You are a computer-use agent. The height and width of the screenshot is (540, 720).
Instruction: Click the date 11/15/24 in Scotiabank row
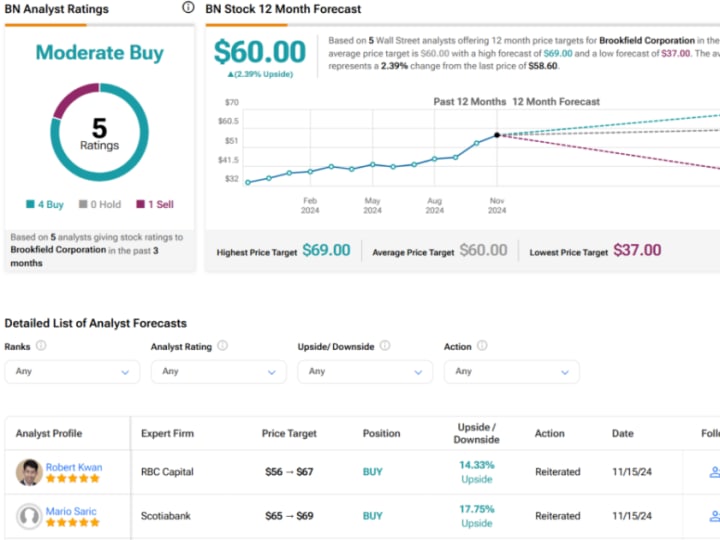[631, 516]
